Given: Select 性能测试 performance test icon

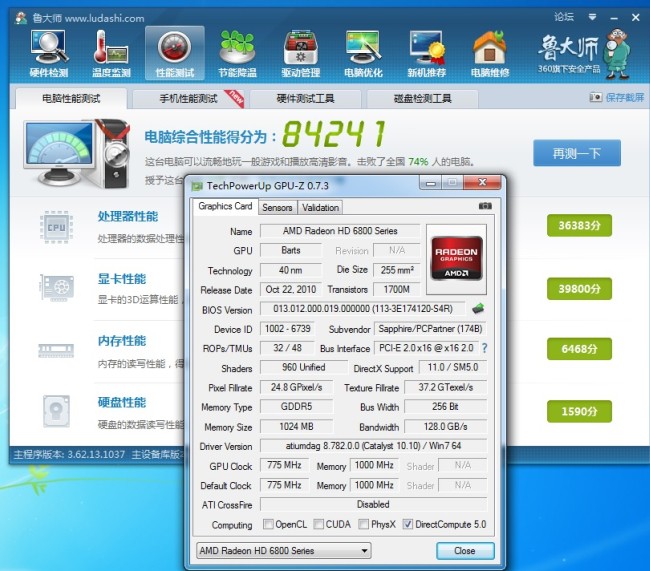Looking at the screenshot, I should pyautogui.click(x=175, y=54).
